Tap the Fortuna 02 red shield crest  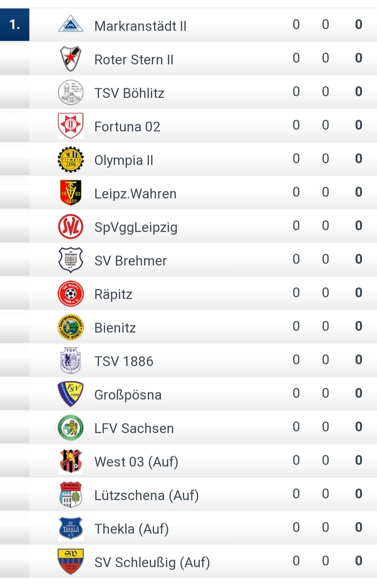[71, 126]
